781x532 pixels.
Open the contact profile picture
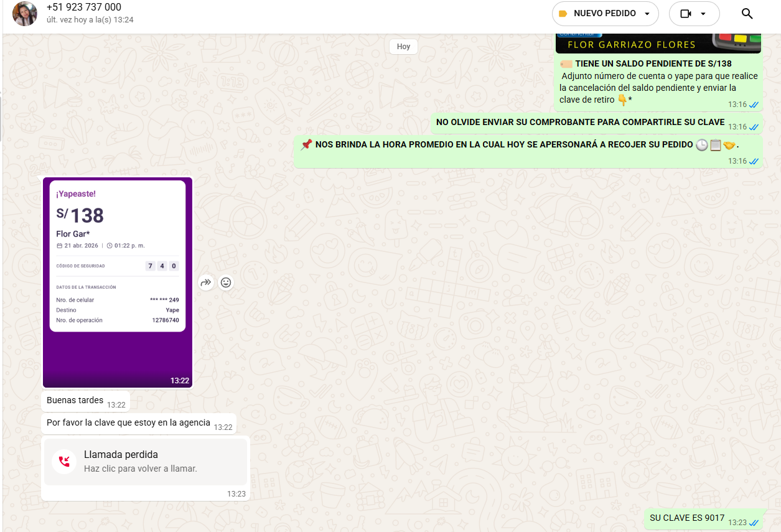click(x=25, y=14)
